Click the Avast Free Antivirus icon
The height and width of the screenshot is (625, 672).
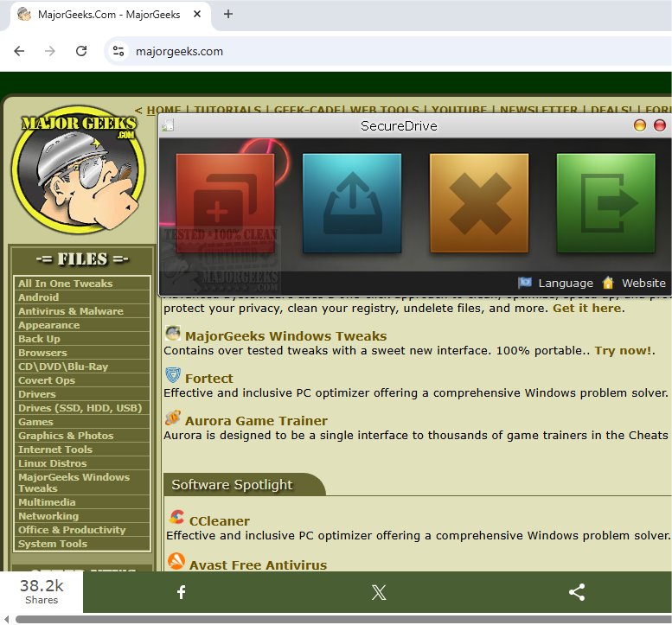click(x=176, y=561)
